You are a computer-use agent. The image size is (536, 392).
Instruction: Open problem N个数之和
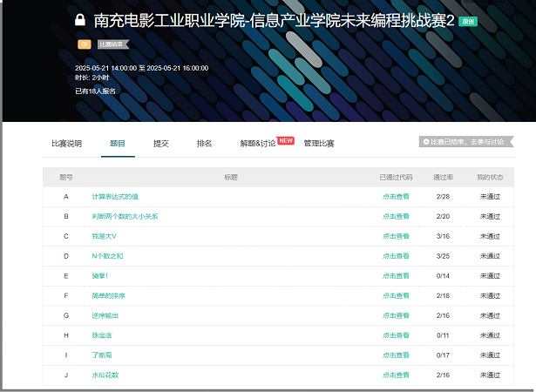[107, 256]
